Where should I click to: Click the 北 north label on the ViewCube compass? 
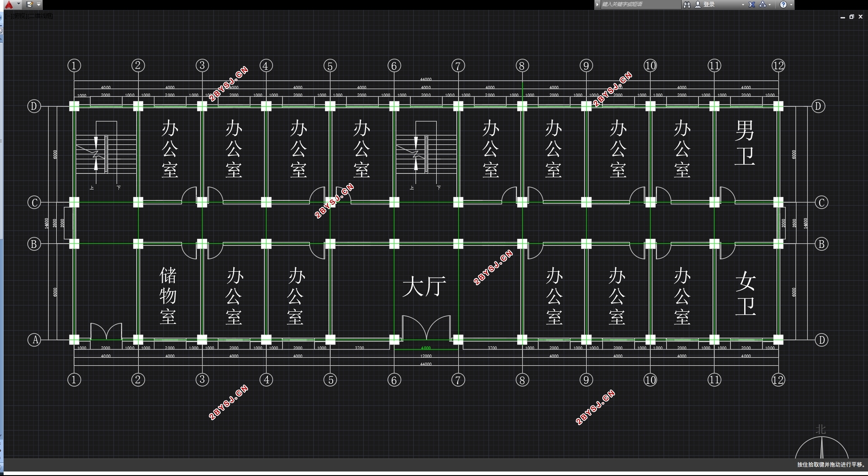click(x=821, y=429)
